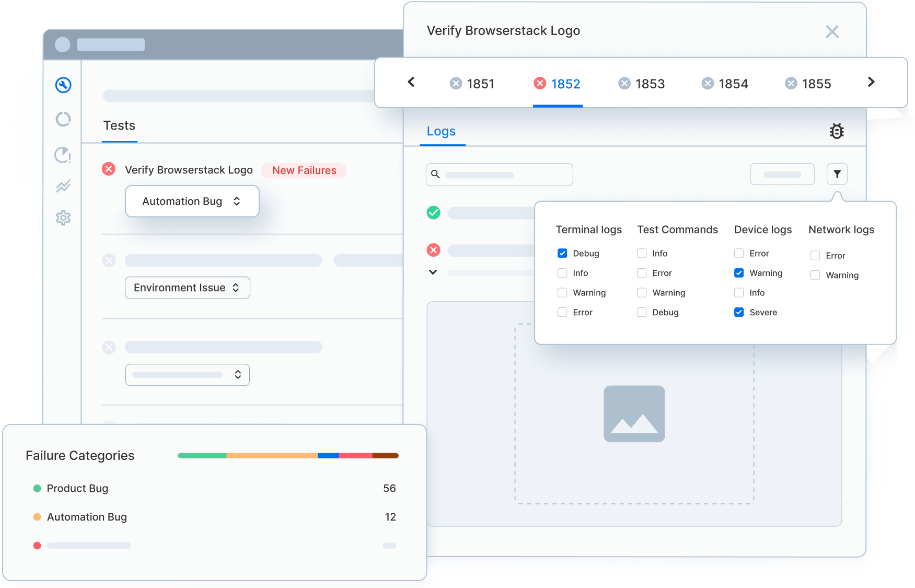The height and width of the screenshot is (588, 915).
Task: Go to previous builds with left arrow
Action: [411, 82]
